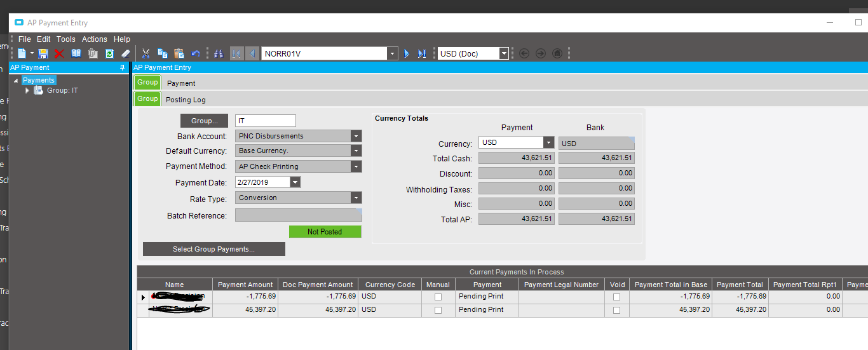Screen dimensions: 868x350
Task: Click the Payment Date field showing 2/27/2019
Action: tap(262, 182)
